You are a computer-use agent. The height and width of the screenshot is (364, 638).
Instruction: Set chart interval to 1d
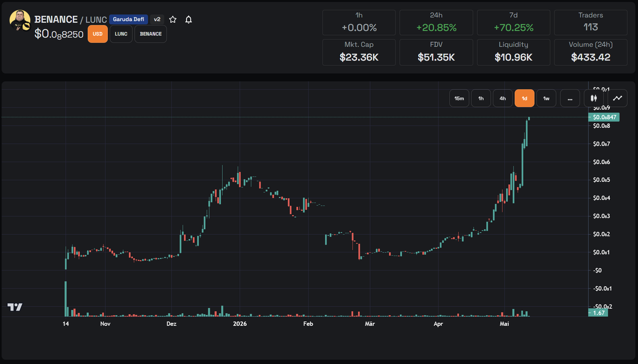click(524, 98)
